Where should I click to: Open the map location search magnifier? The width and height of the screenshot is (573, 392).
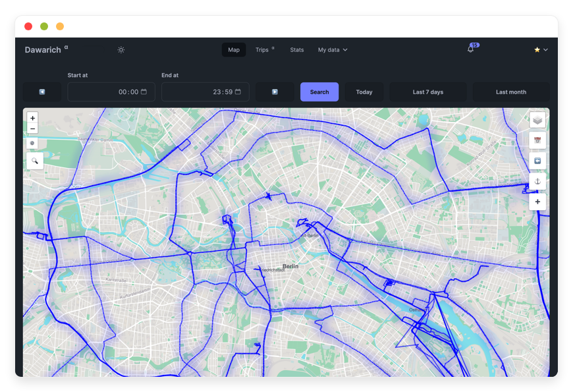coord(35,161)
